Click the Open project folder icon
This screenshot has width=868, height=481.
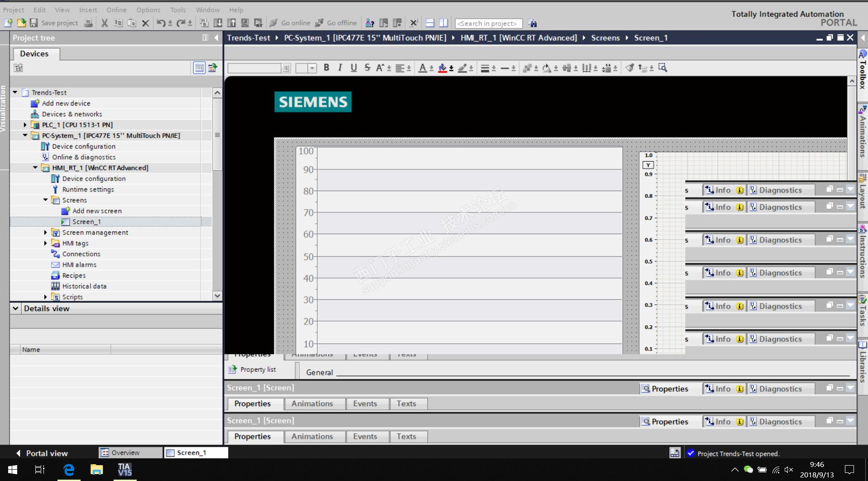pyautogui.click(x=21, y=23)
